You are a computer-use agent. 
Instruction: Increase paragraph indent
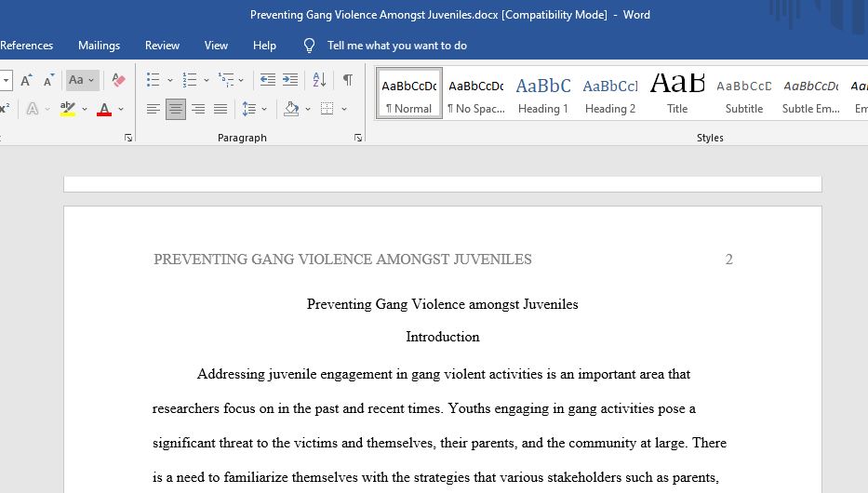[x=290, y=80]
